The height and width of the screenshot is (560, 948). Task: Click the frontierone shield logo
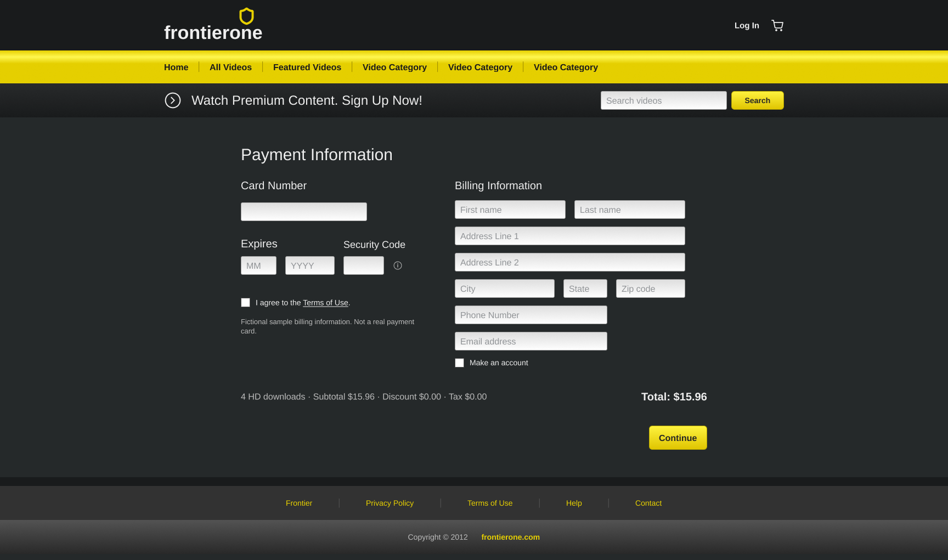[247, 16]
